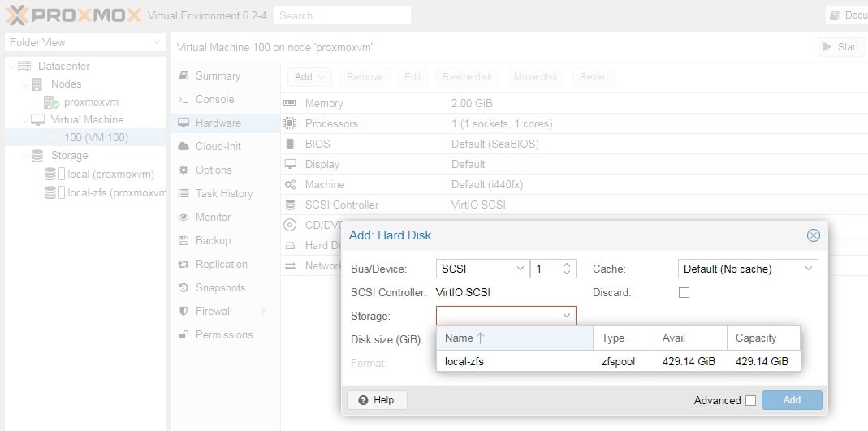Toggle the Advanced checkbox
868x431 pixels.
coord(750,401)
